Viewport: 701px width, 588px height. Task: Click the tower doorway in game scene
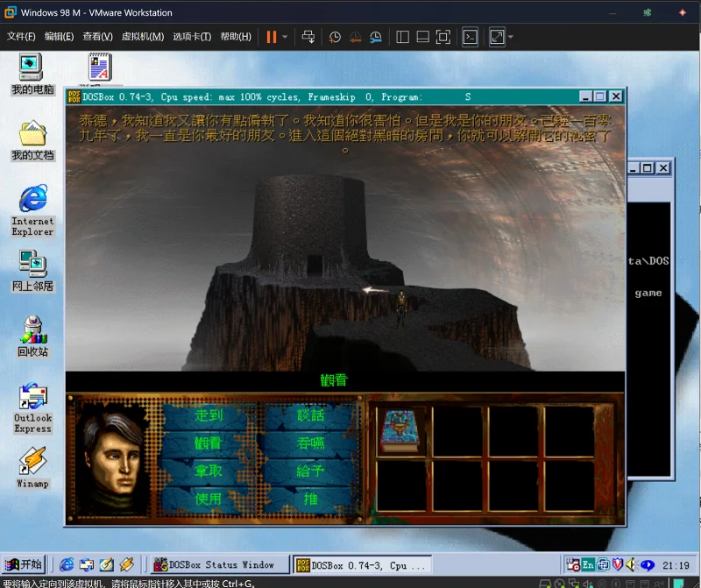coord(315,266)
